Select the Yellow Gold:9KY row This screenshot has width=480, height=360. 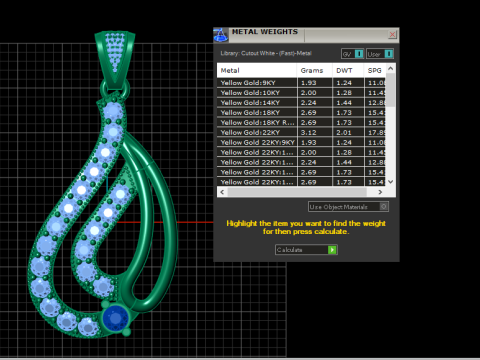pos(301,83)
